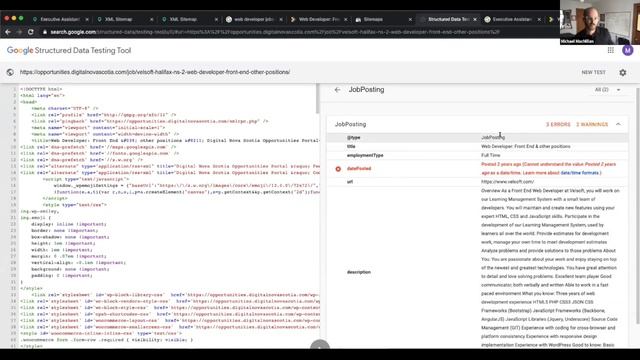Close the web developer jobs tab
This screenshot has height=360, width=640.
pos(281,19)
